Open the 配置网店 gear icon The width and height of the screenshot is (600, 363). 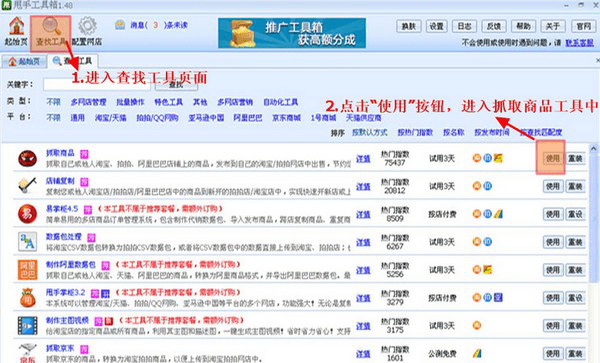coord(87,26)
